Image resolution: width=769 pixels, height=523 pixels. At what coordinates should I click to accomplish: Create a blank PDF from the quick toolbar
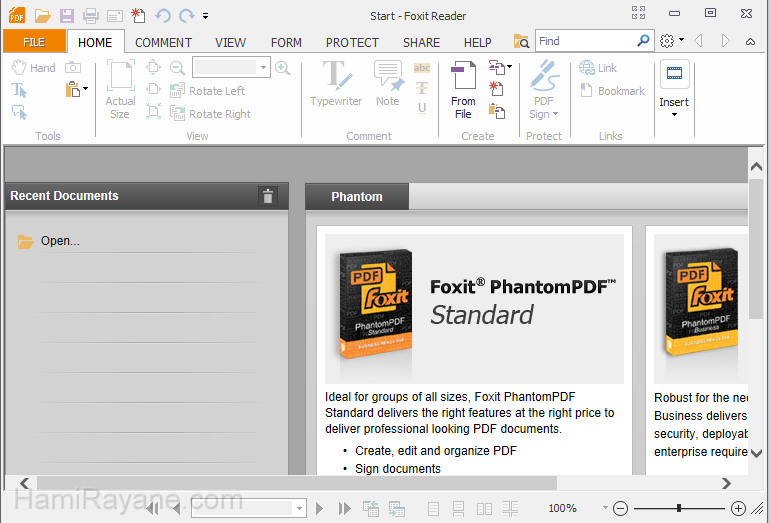tap(138, 16)
